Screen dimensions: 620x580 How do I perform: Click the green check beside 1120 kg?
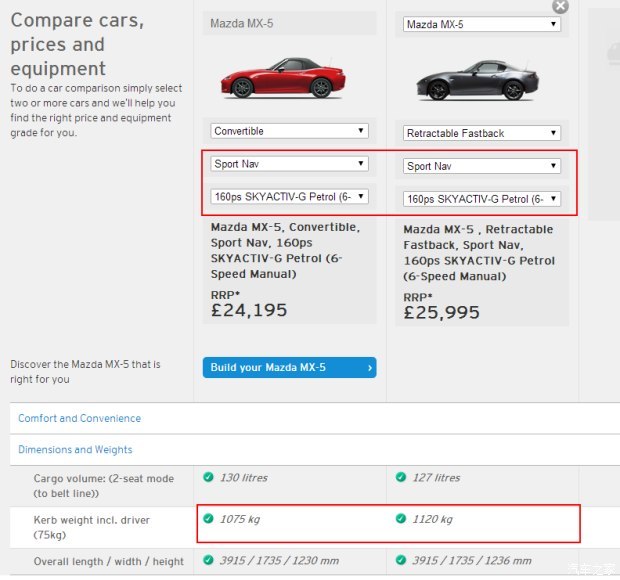(401, 519)
